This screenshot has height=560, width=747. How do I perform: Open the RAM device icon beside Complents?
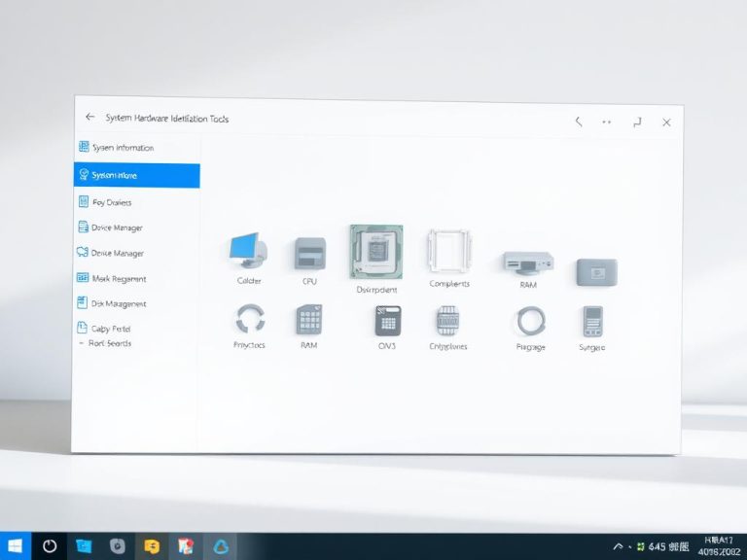[x=528, y=262]
